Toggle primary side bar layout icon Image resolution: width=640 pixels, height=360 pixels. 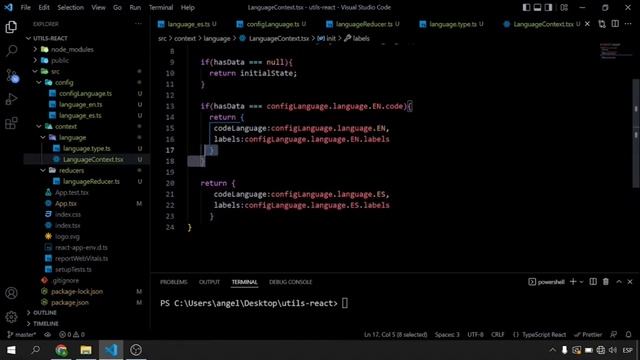(527, 7)
